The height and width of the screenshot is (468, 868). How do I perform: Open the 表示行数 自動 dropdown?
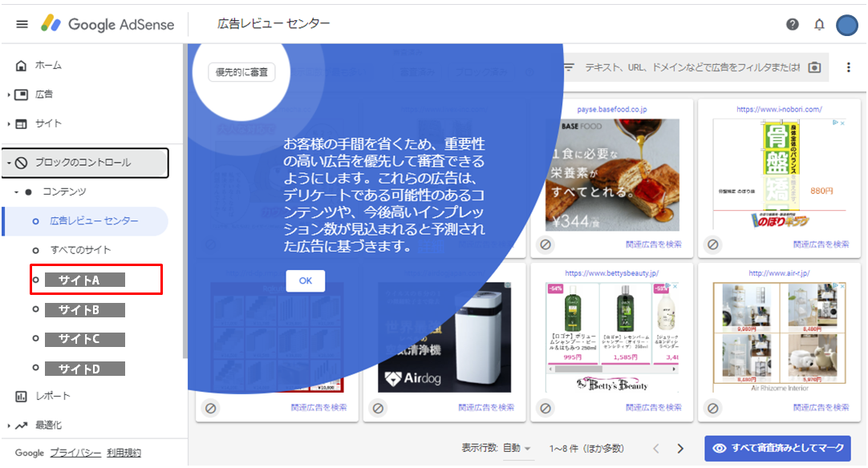pos(517,449)
